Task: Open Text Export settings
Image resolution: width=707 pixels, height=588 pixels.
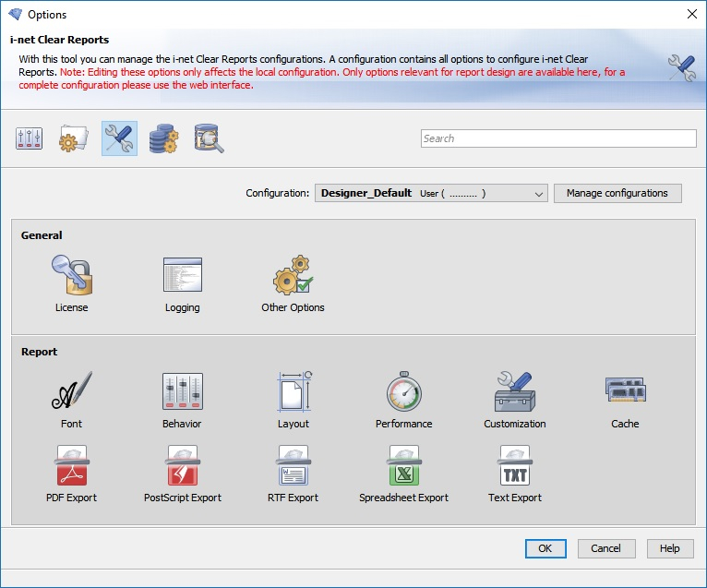Action: (515, 474)
